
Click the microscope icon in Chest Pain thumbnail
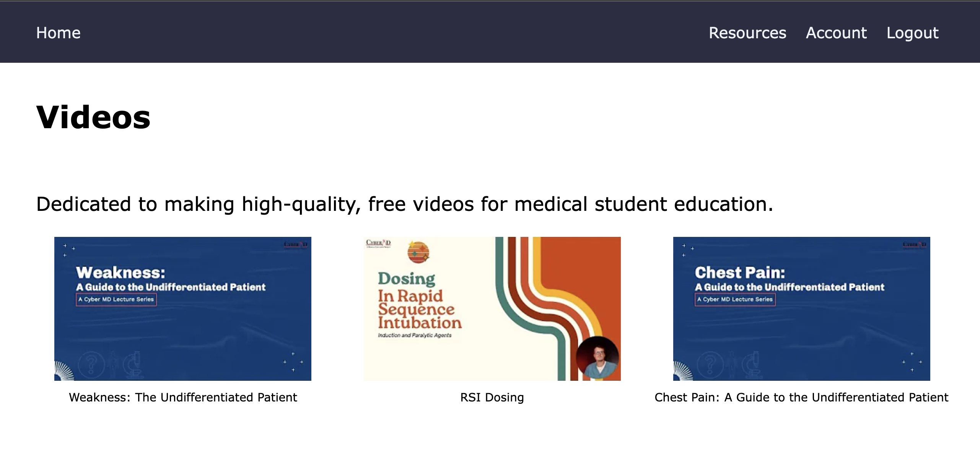click(x=752, y=364)
